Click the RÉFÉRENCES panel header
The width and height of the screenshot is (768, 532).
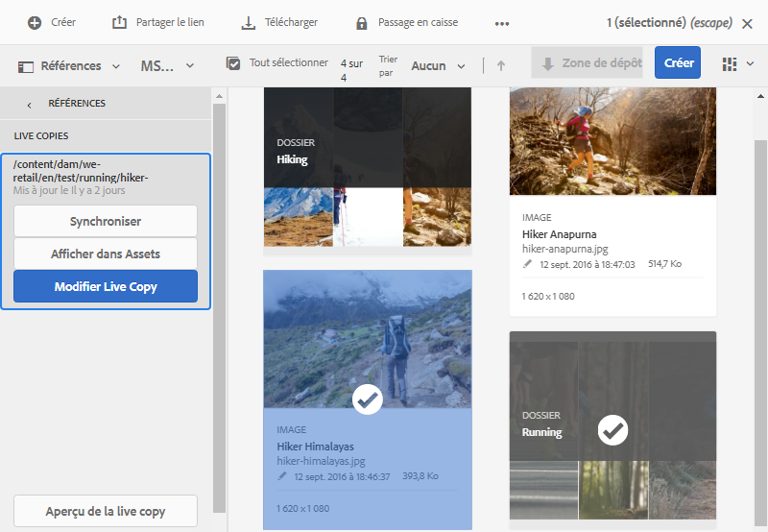tap(77, 104)
